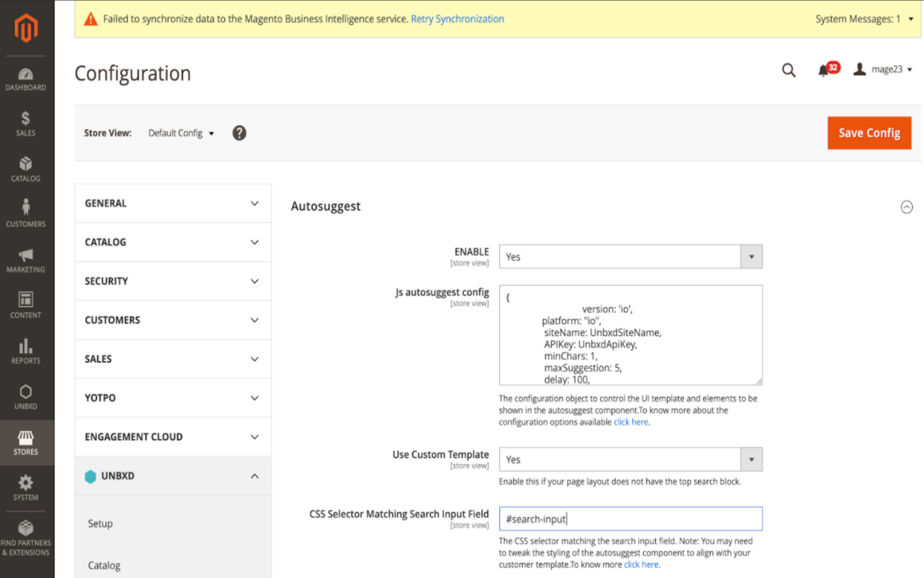
Task: Expand the ENGAGEMENT CLOUD config section
Action: click(173, 437)
